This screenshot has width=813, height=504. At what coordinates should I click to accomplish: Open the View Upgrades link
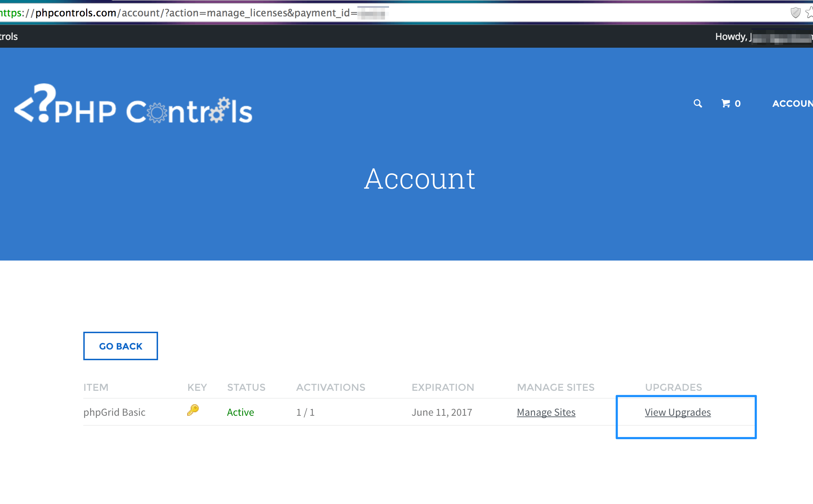click(x=678, y=412)
